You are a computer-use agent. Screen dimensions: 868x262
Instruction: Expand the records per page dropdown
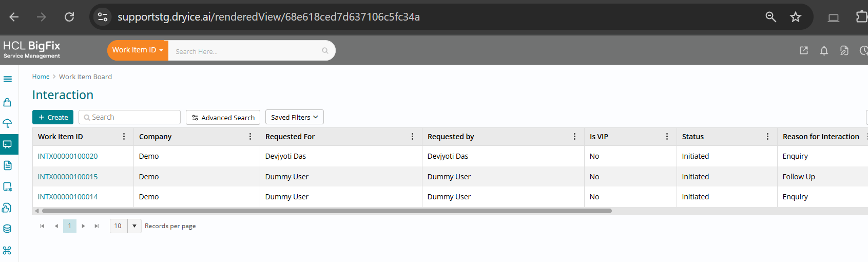134,226
